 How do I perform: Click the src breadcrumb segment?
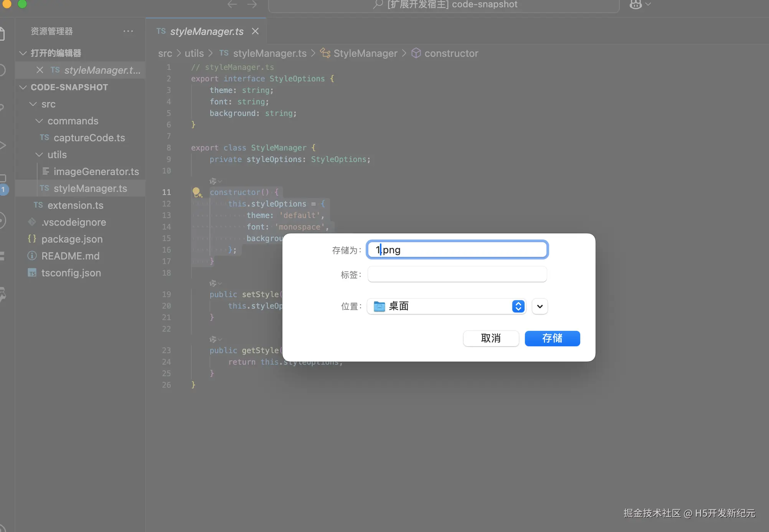click(165, 53)
